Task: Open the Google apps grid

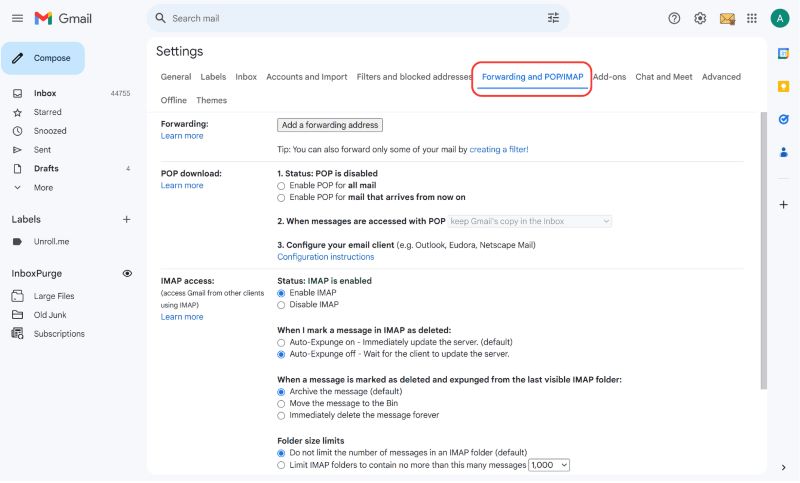Action: tap(752, 18)
